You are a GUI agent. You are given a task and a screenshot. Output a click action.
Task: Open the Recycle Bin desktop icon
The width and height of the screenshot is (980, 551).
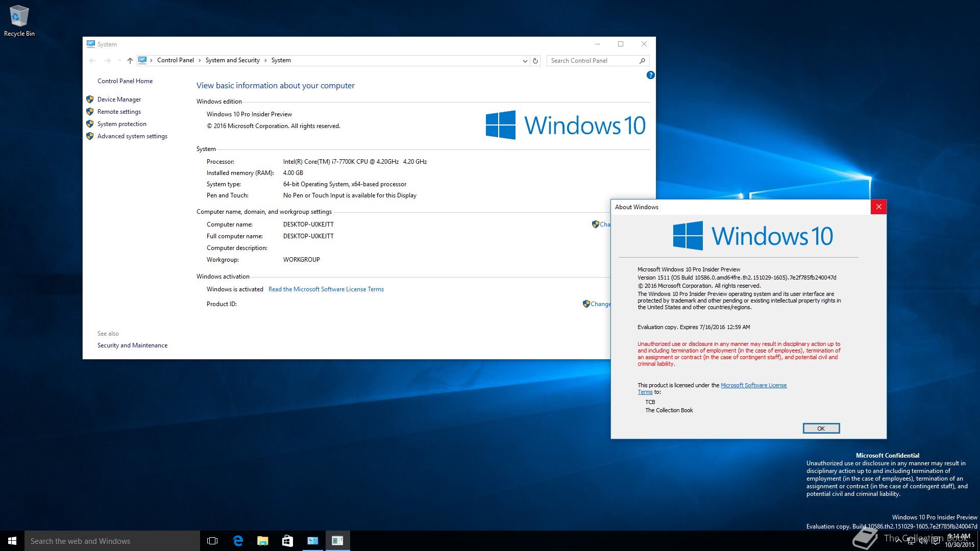coord(19,20)
